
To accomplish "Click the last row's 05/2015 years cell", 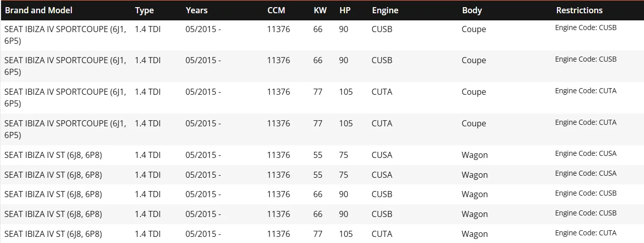I will 203,234.
